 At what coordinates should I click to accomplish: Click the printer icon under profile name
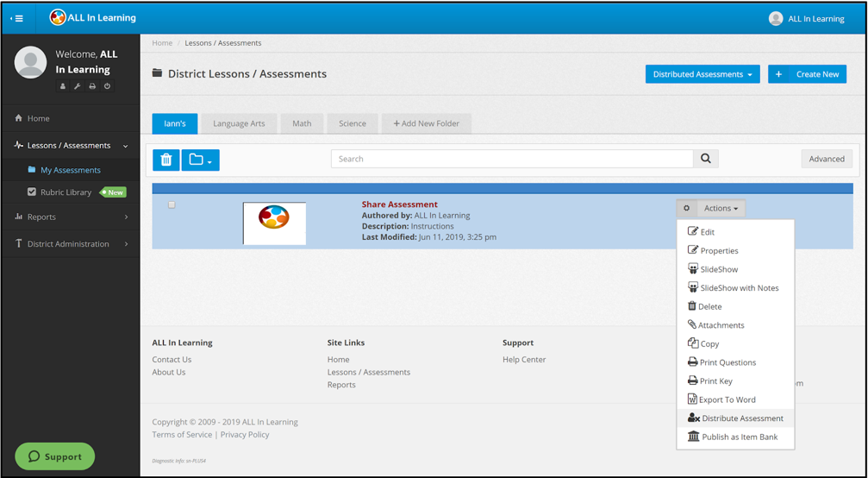coord(92,86)
